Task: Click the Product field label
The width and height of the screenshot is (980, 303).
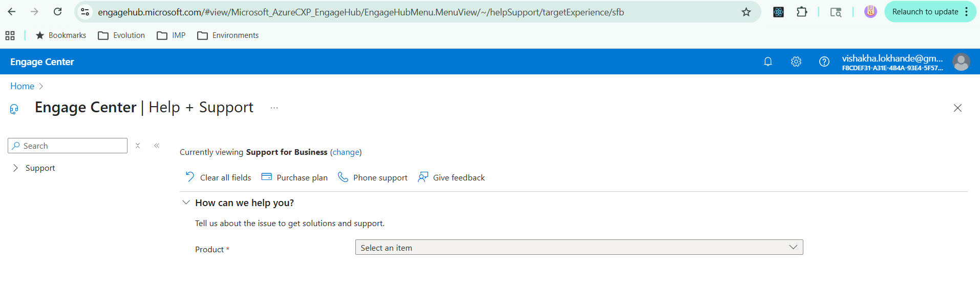Action: [x=209, y=250]
